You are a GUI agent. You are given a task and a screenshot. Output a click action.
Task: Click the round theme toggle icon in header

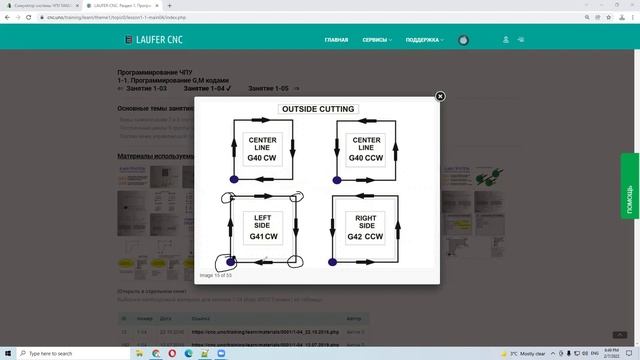(x=463, y=40)
